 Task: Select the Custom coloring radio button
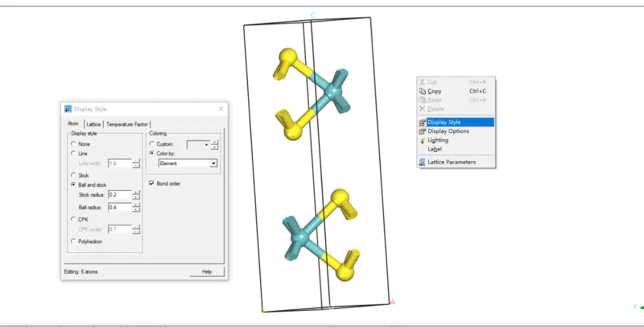coord(151,144)
